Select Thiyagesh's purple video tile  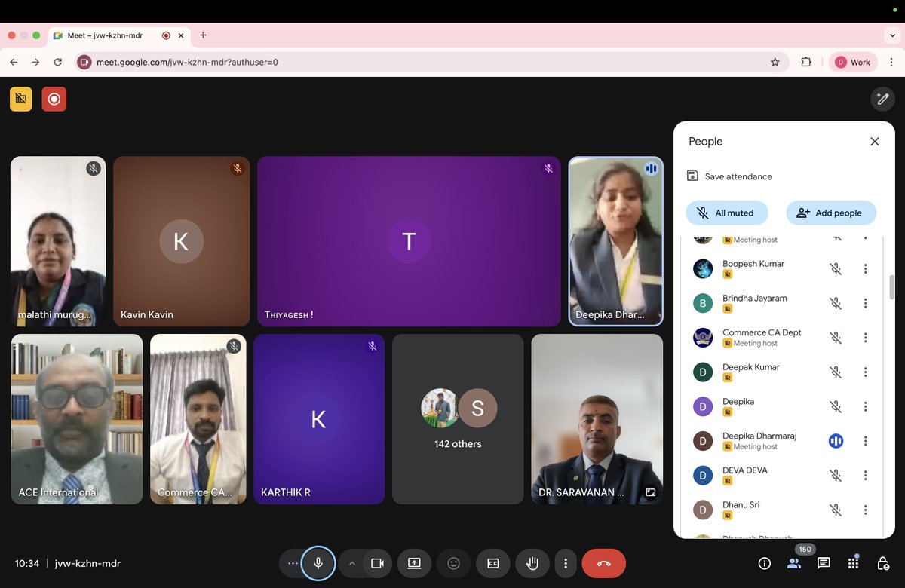pyautogui.click(x=409, y=241)
